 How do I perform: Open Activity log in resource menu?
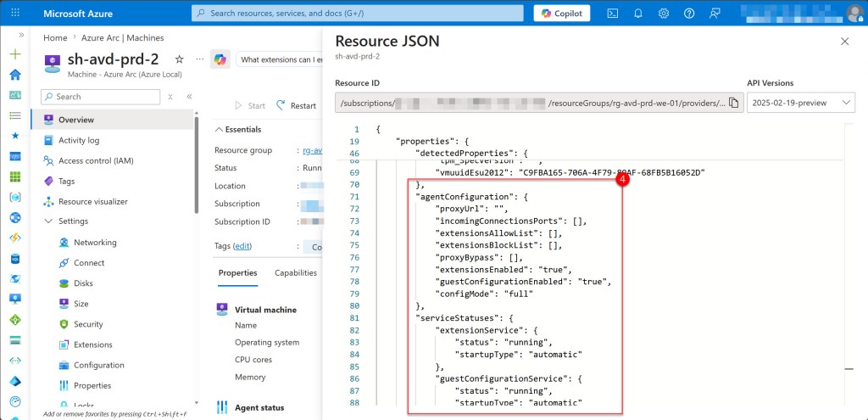point(78,140)
